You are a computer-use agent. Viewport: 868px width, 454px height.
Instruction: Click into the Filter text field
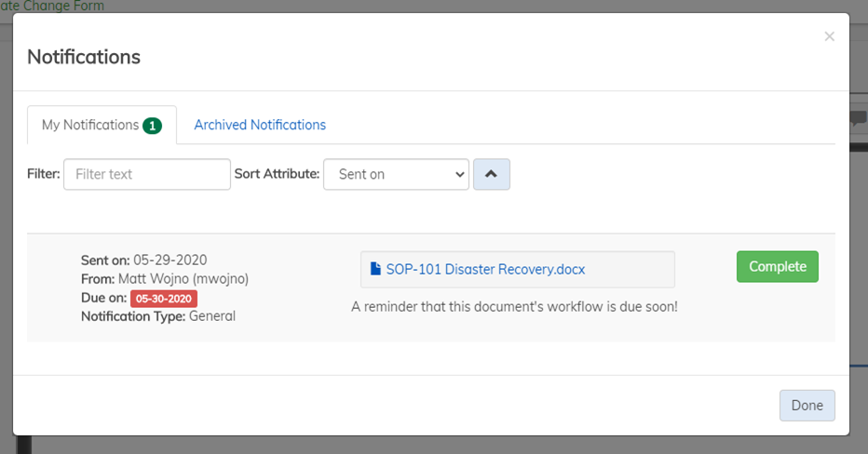pos(146,174)
